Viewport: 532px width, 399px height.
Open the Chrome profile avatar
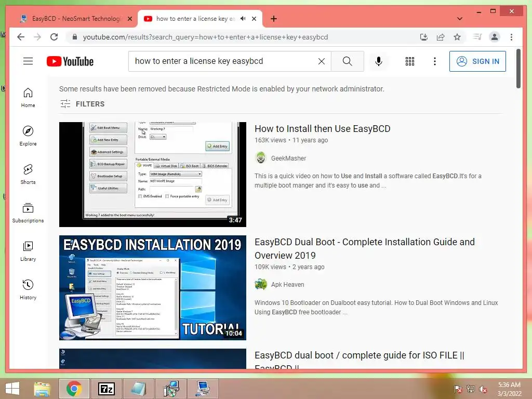(x=495, y=37)
